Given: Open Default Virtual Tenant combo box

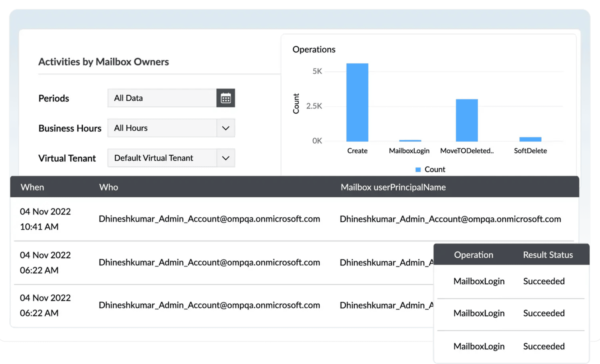Looking at the screenshot, I should (162, 158).
